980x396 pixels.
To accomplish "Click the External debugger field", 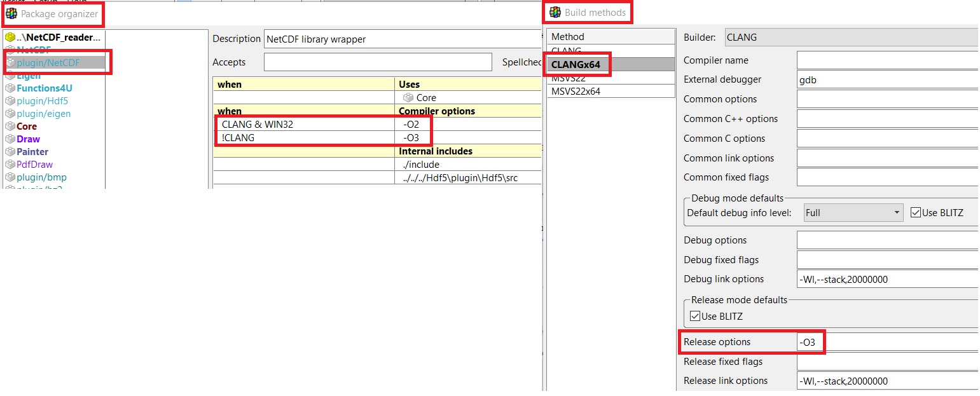I will point(887,80).
